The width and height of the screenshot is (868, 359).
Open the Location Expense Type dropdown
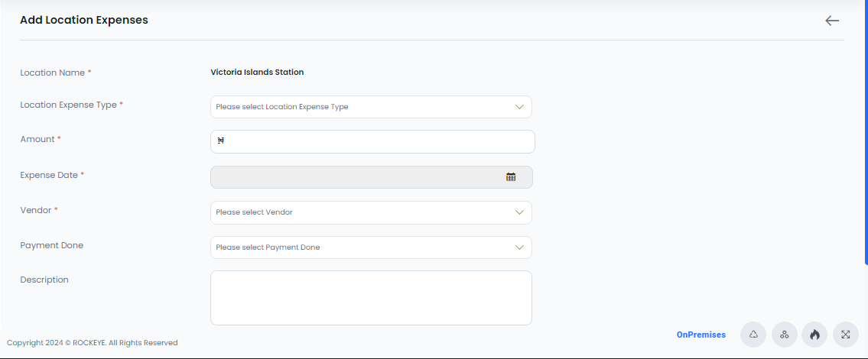(x=371, y=107)
